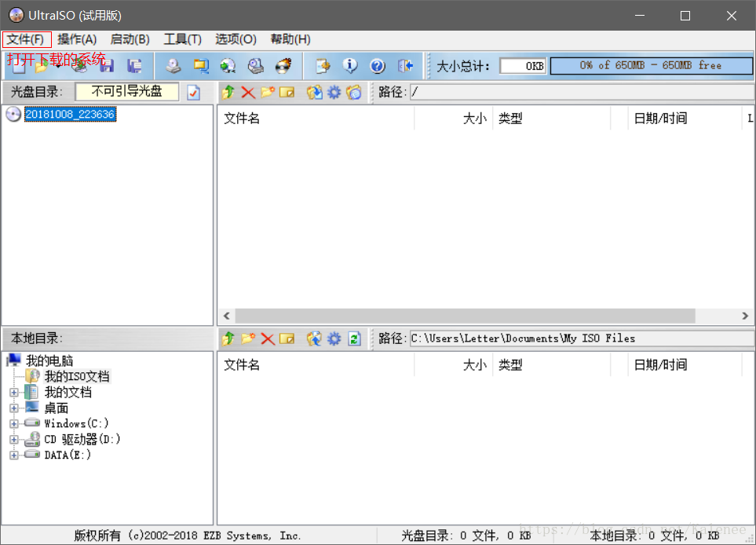The width and height of the screenshot is (756, 545).
Task: Click gear Properties icon in the 光盘目录 toolbar
Action: [x=334, y=92]
